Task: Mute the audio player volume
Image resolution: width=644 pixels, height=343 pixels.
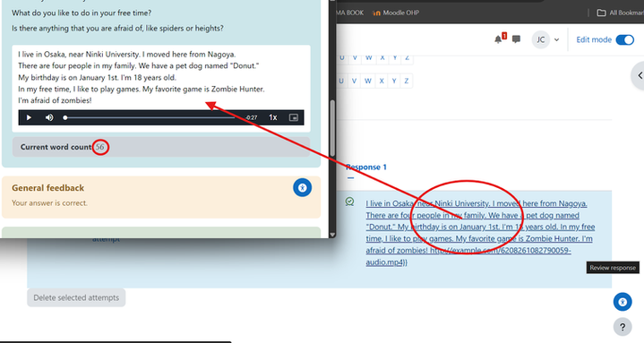Action: pyautogui.click(x=49, y=117)
